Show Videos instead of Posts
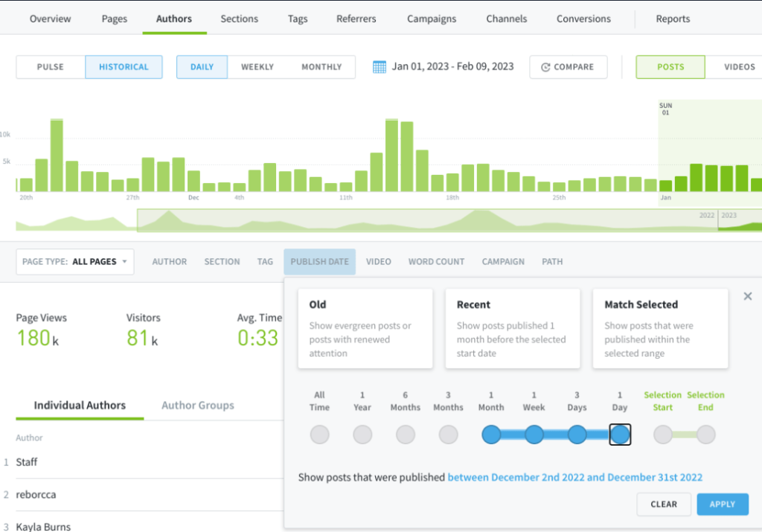762x532 pixels. 739,67
